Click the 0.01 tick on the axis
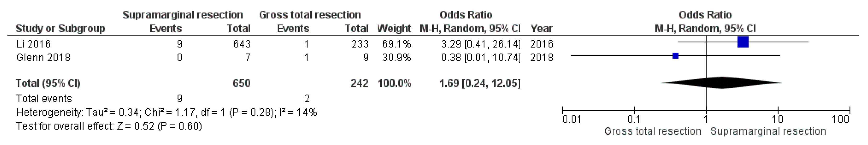 pyautogui.click(x=571, y=119)
